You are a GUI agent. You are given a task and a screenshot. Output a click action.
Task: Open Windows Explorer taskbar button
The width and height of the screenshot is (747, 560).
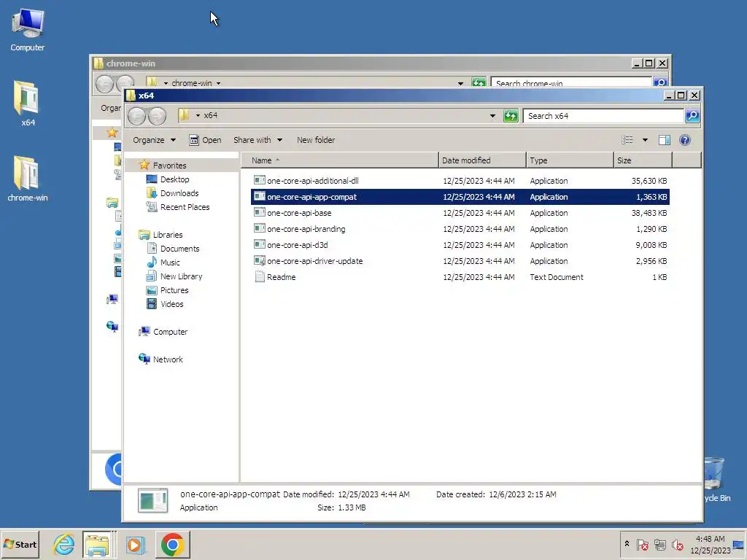click(97, 544)
